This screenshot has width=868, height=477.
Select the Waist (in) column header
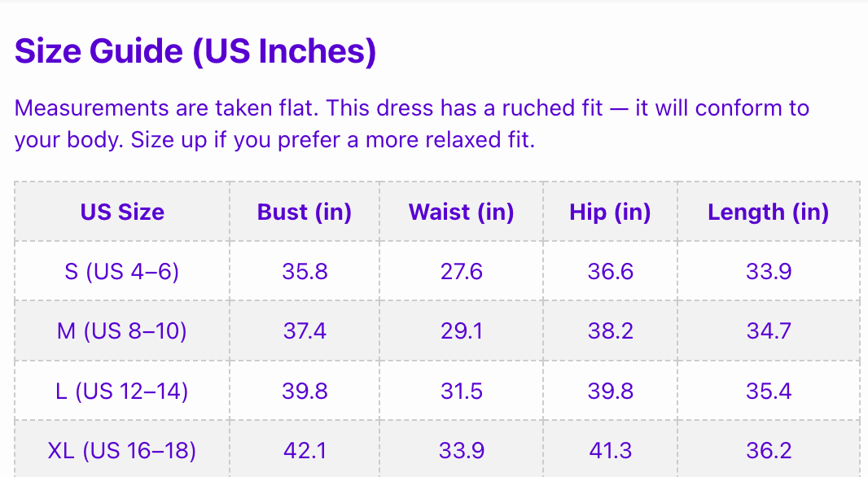point(461,212)
